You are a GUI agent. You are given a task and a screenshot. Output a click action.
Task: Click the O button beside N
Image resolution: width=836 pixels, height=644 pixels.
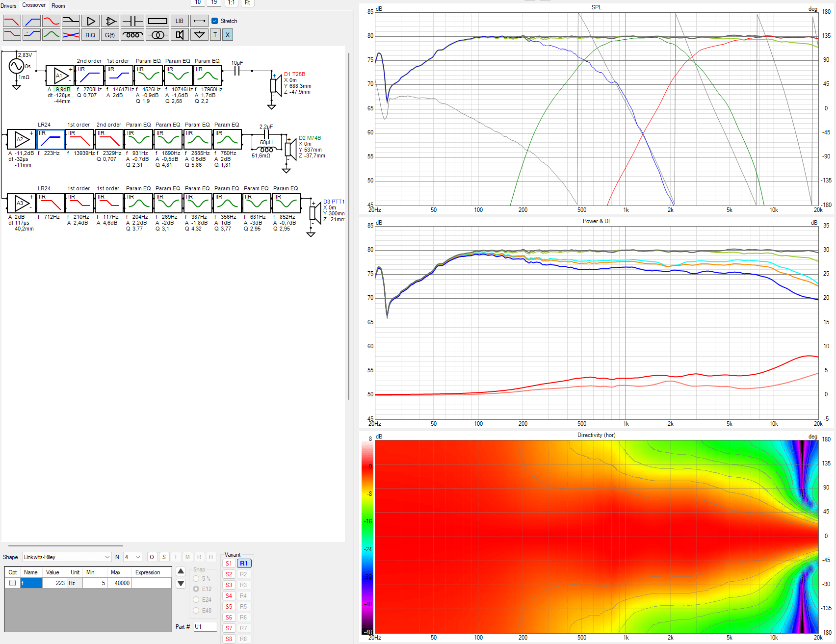pyautogui.click(x=152, y=557)
